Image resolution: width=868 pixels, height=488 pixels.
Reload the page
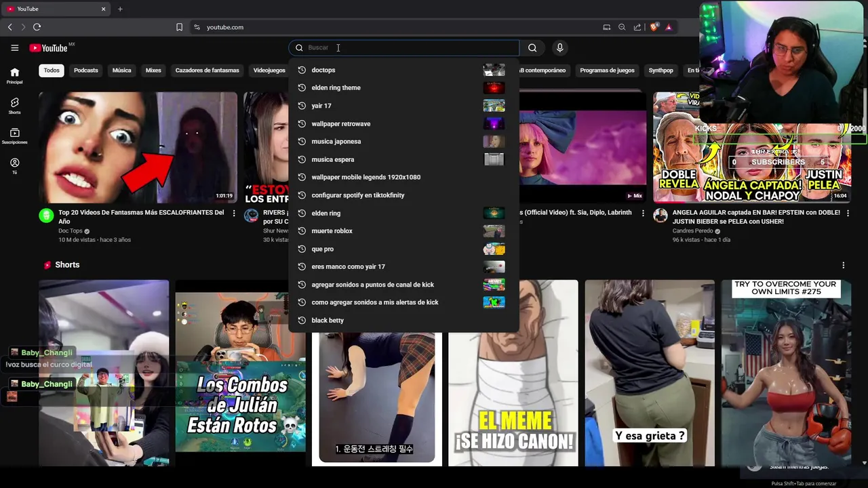tap(37, 27)
